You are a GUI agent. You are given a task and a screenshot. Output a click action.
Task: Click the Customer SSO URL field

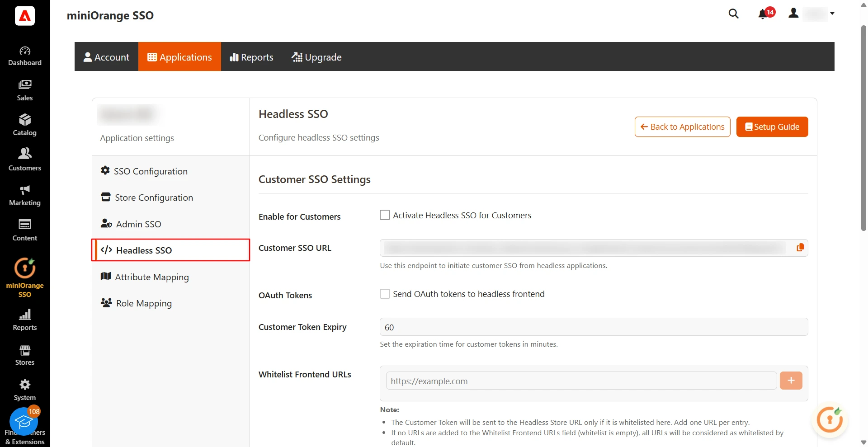point(594,248)
